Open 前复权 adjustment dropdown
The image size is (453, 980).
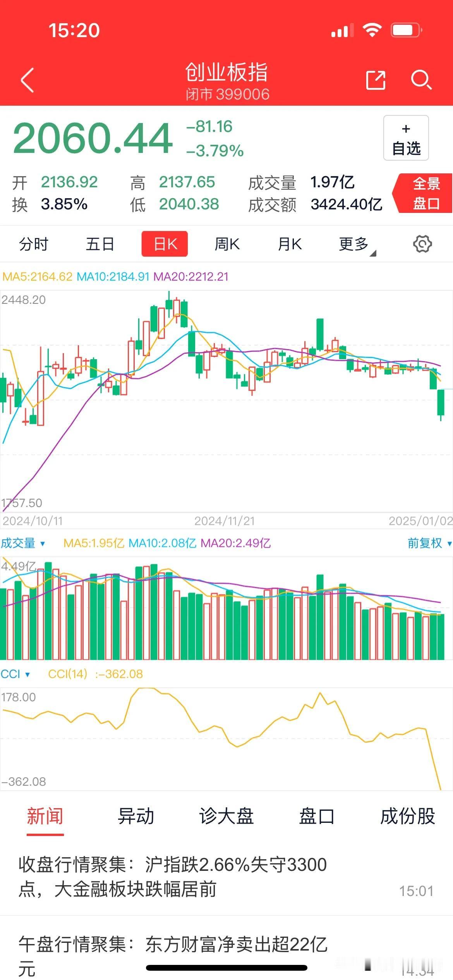coord(429,543)
